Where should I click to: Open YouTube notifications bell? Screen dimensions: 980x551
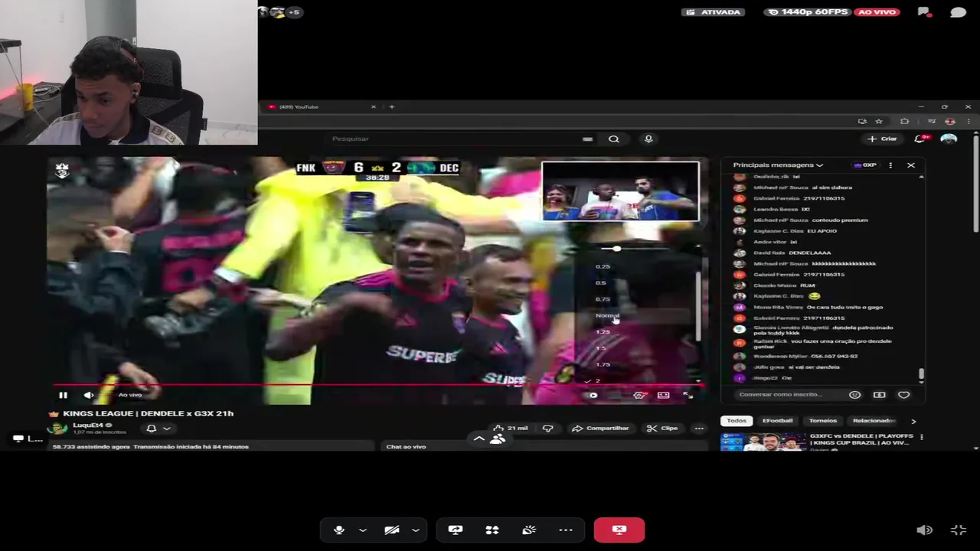click(921, 139)
